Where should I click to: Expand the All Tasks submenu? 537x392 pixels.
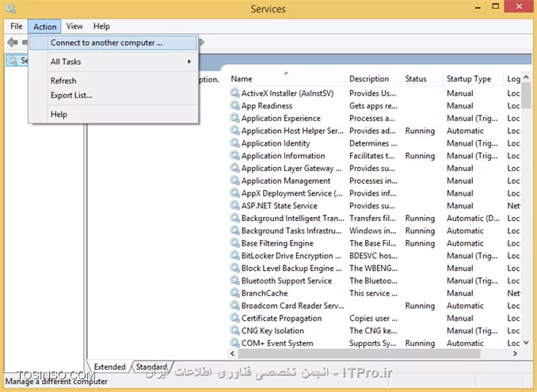click(x=113, y=62)
